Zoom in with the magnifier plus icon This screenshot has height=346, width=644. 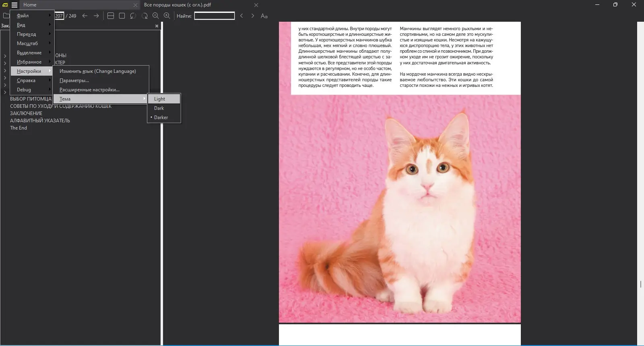[x=167, y=16]
